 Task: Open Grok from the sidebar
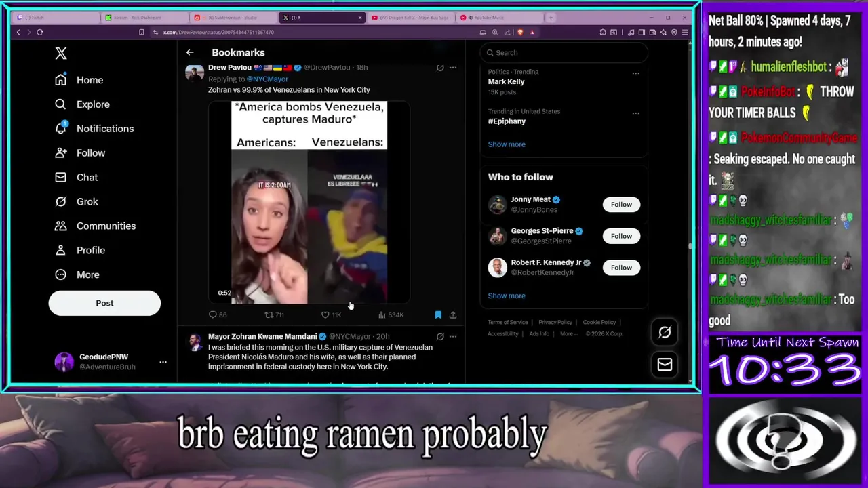point(77,201)
